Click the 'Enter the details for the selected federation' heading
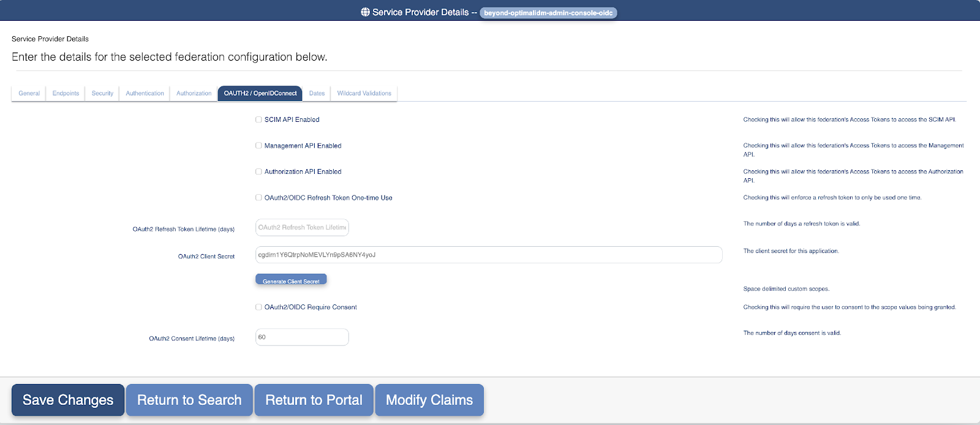980x425 pixels. click(170, 57)
